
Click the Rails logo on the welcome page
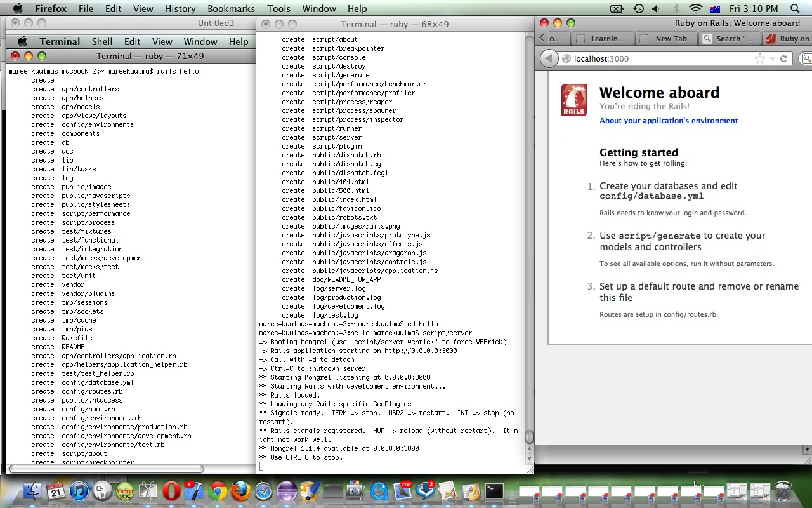click(x=574, y=100)
